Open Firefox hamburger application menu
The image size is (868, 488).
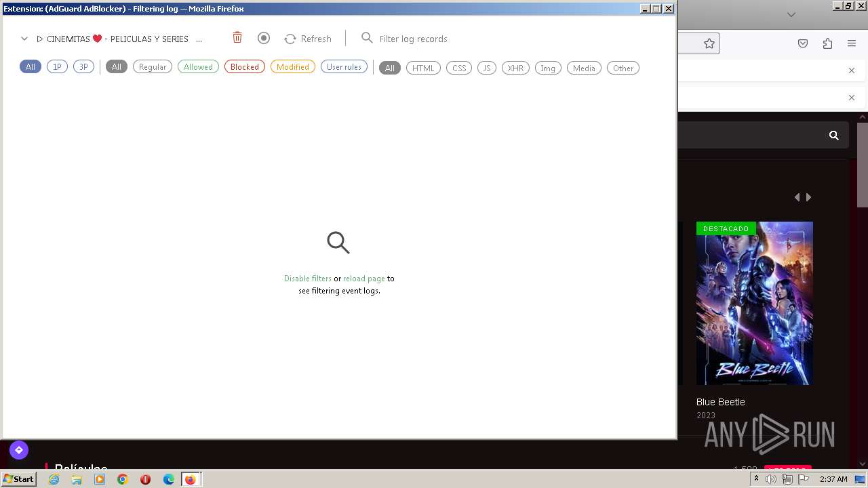click(x=852, y=43)
